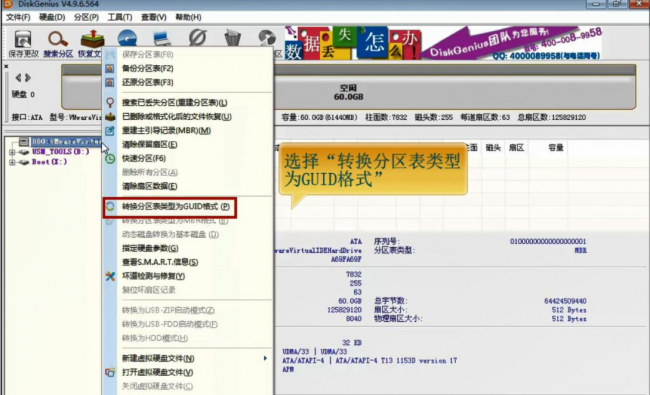Image resolution: width=650 pixels, height=395 pixels.
Task: Click the green clock quick partition icon
Action: click(x=110, y=158)
